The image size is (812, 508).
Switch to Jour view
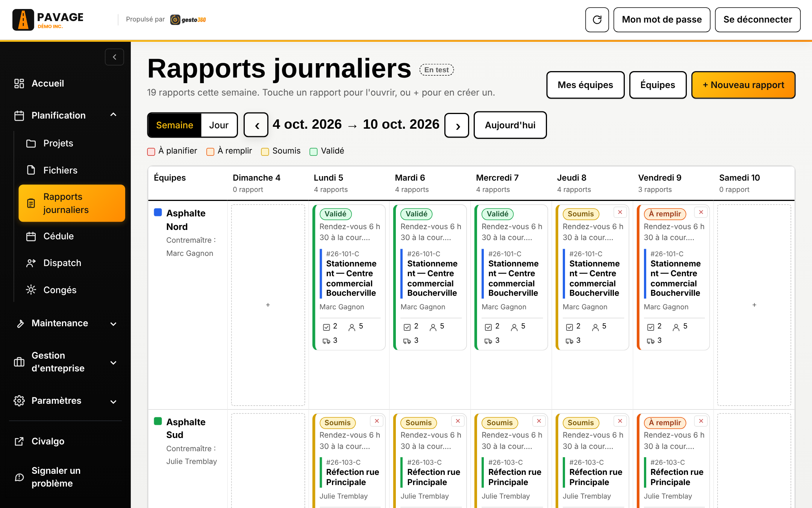(219, 125)
